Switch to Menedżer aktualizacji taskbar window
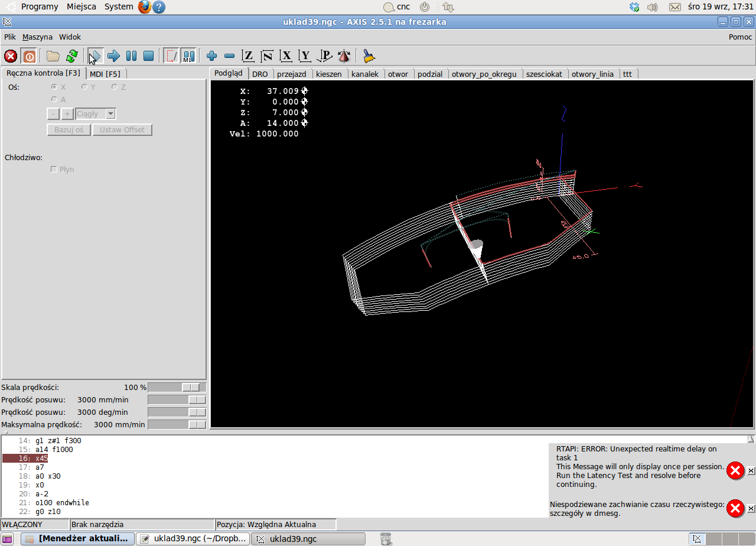The image size is (756, 546). click(x=77, y=539)
